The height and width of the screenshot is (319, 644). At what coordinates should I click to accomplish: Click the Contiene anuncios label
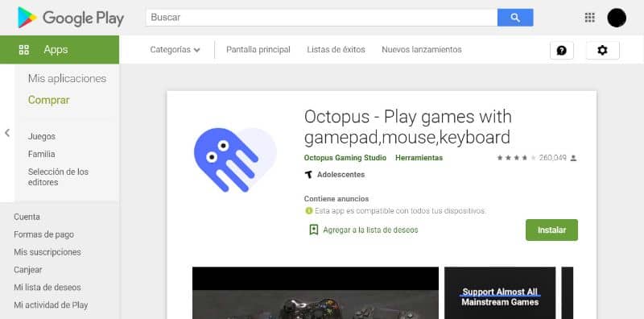(336, 199)
